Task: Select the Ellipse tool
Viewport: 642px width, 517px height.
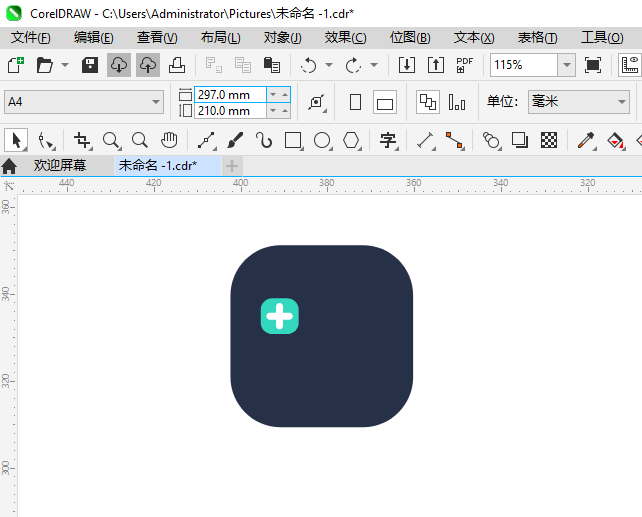Action: (x=323, y=140)
